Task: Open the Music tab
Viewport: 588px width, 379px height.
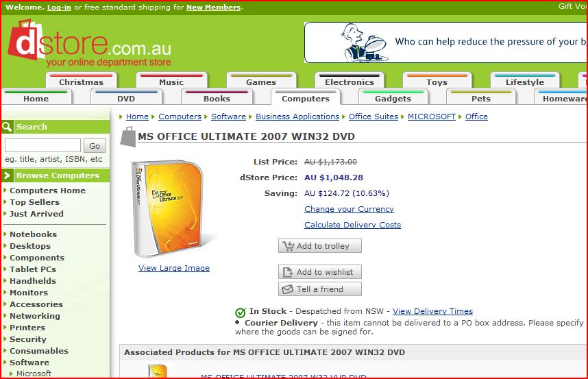Action: point(171,82)
